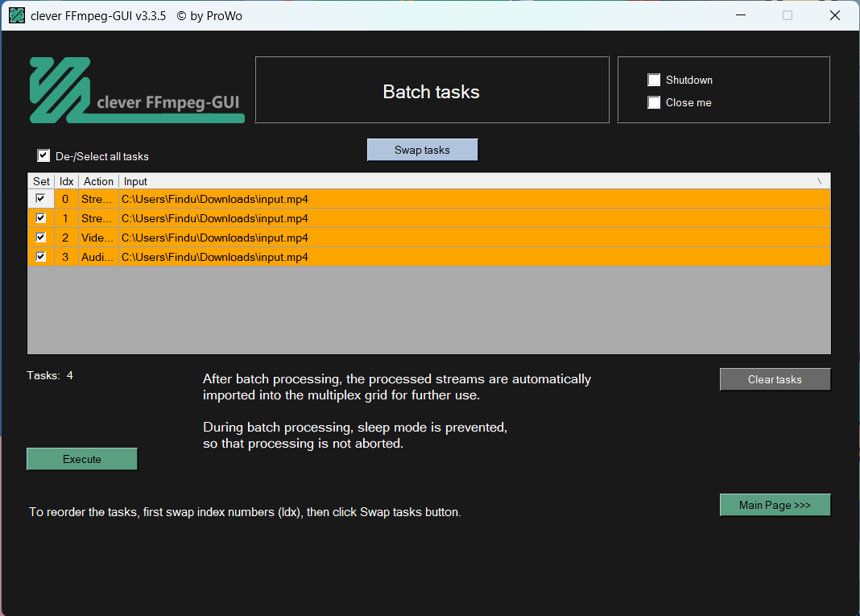Uncheck the Set box for task 0
Image resolution: width=860 pixels, height=616 pixels.
(x=40, y=199)
